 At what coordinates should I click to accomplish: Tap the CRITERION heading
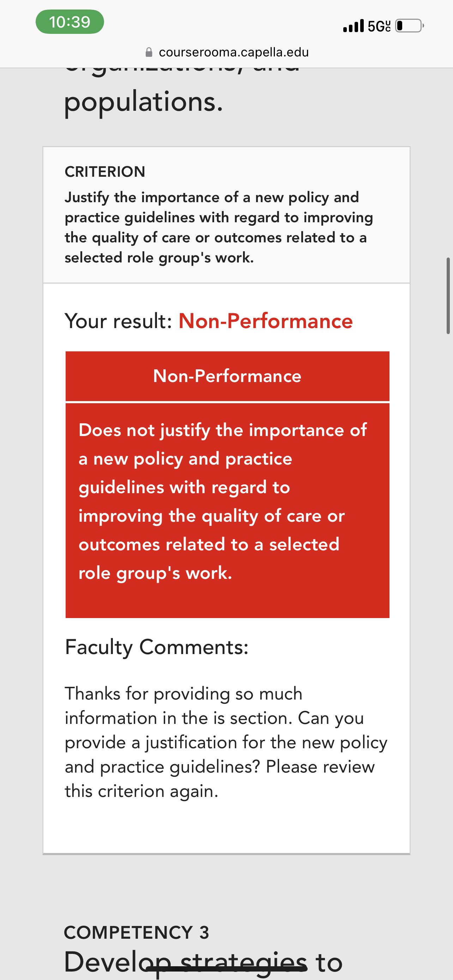click(105, 171)
